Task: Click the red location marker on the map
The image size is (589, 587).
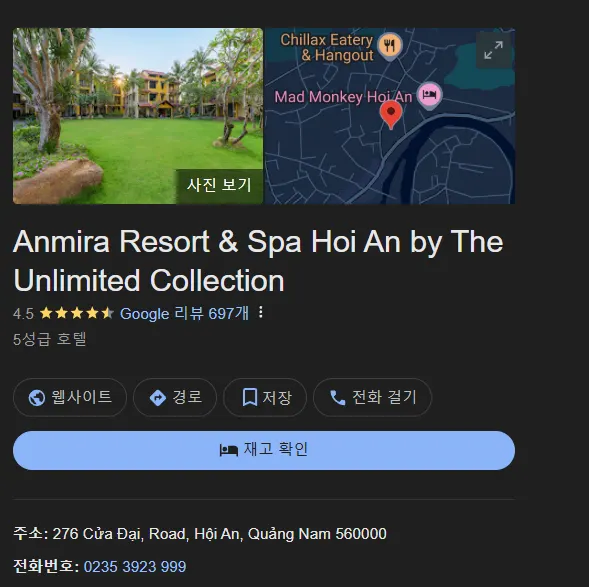Action: point(391,115)
